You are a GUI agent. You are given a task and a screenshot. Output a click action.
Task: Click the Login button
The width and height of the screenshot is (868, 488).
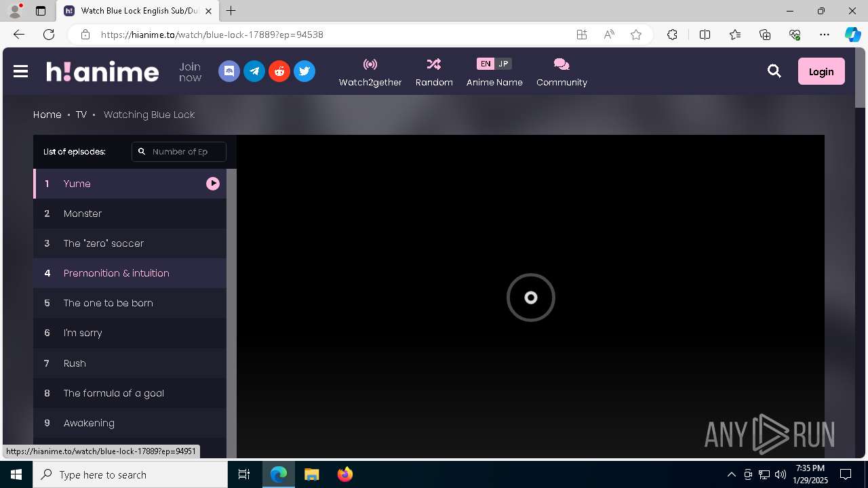point(821,71)
